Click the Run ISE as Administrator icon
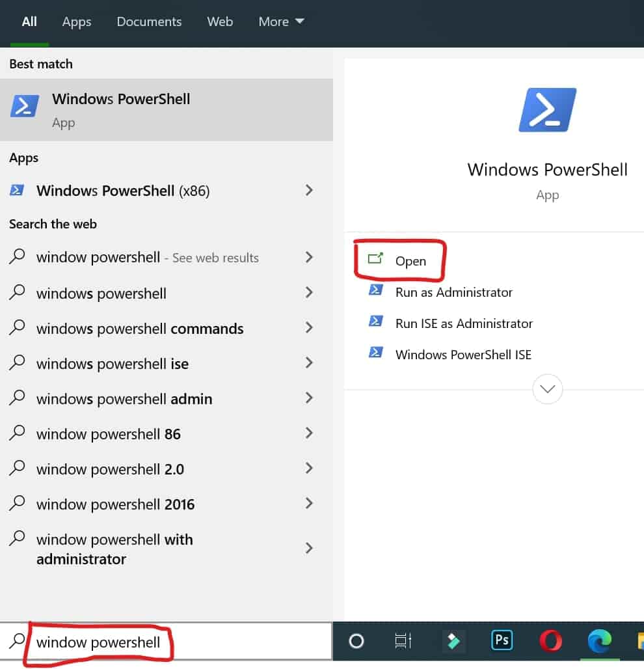Screen dimensions: 644x669 point(376,321)
